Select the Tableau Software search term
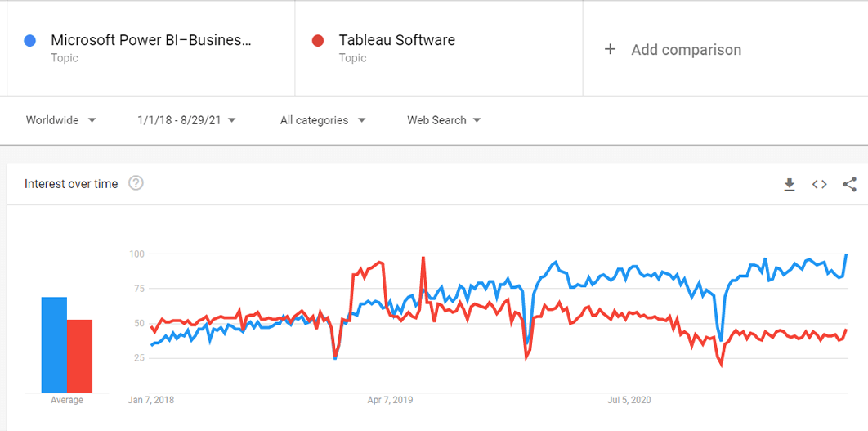Screen dimensions: 868x431 pyautogui.click(x=397, y=40)
